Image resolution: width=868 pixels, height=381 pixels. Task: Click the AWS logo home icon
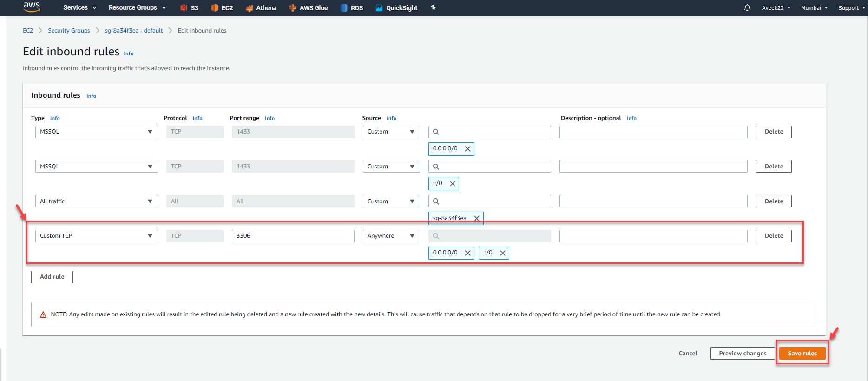(32, 7)
